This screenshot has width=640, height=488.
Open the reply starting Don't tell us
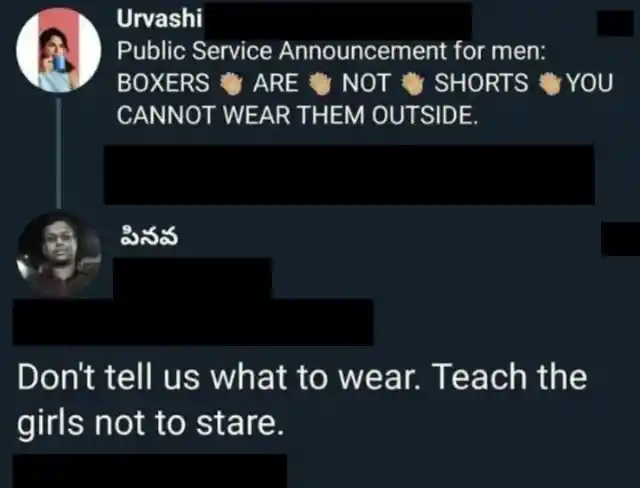(x=302, y=377)
